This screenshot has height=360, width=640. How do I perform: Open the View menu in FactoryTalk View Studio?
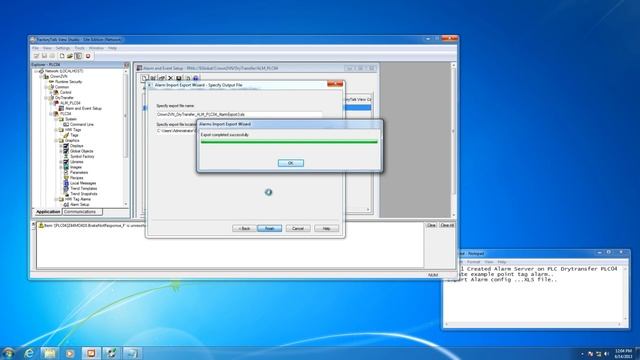coord(47,48)
